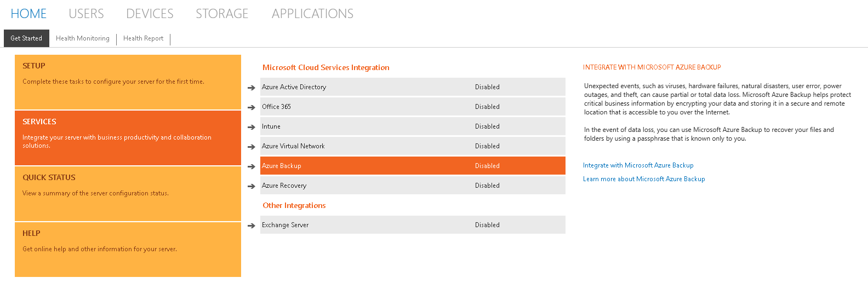Viewport: 868px width, 289px height.
Task: Click Disabled status of Exchange Server
Action: tap(487, 225)
